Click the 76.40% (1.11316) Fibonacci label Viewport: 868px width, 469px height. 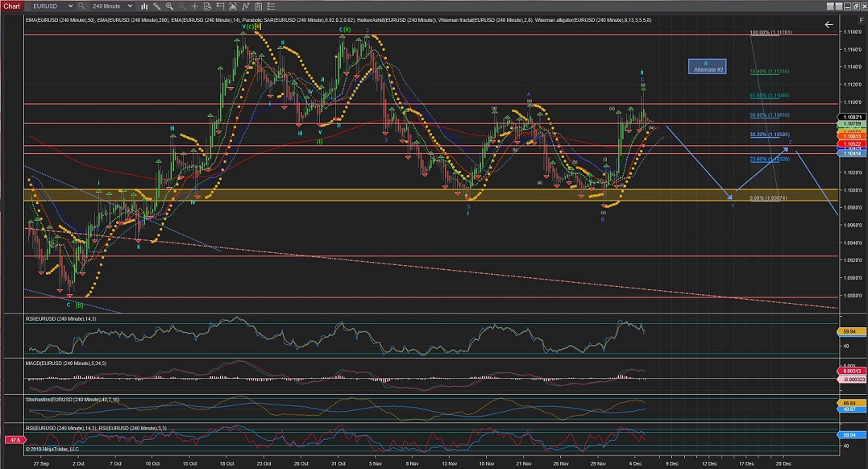click(770, 72)
